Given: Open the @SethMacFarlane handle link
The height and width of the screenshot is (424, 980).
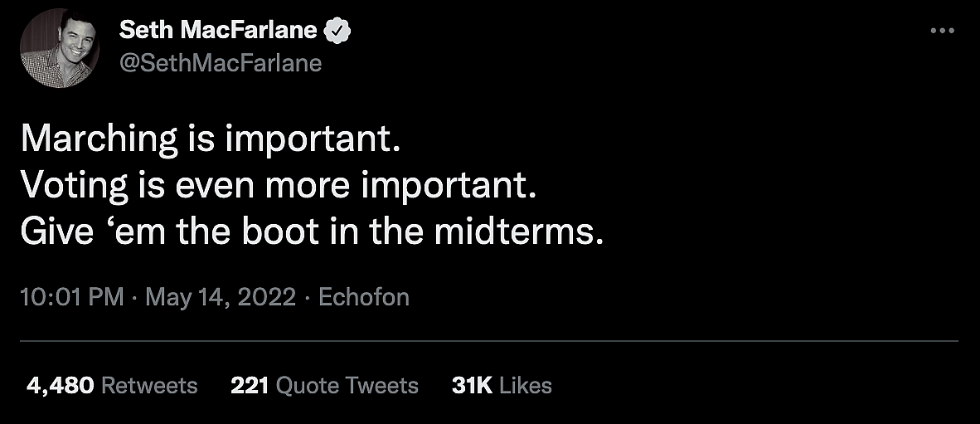Looking at the screenshot, I should pos(221,63).
